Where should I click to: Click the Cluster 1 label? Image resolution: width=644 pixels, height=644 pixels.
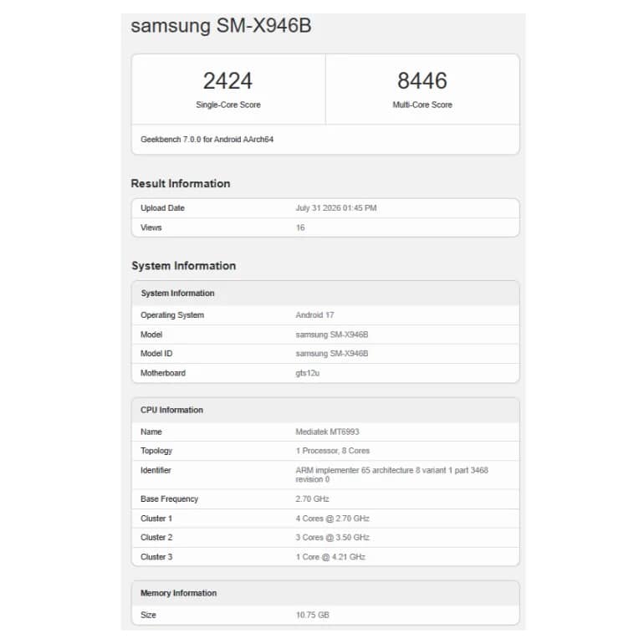156,519
